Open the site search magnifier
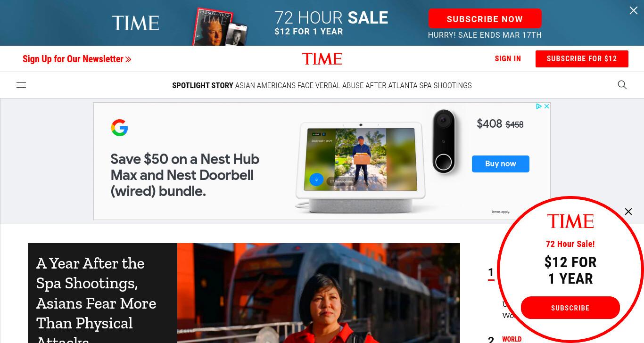The image size is (644, 343). pos(622,85)
